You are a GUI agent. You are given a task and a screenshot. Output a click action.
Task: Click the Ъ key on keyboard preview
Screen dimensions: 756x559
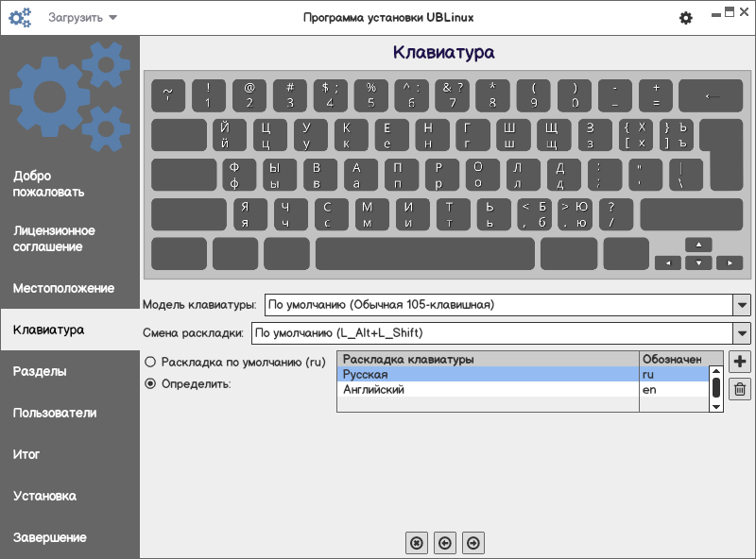click(676, 135)
